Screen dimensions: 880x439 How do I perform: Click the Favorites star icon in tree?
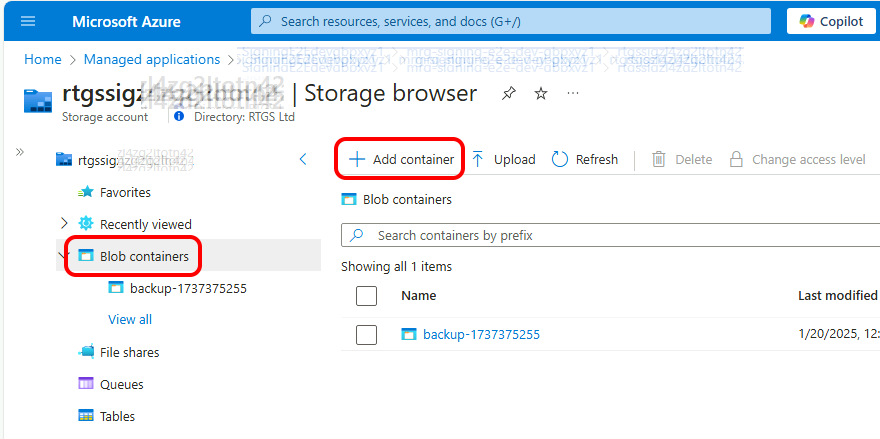(x=85, y=193)
